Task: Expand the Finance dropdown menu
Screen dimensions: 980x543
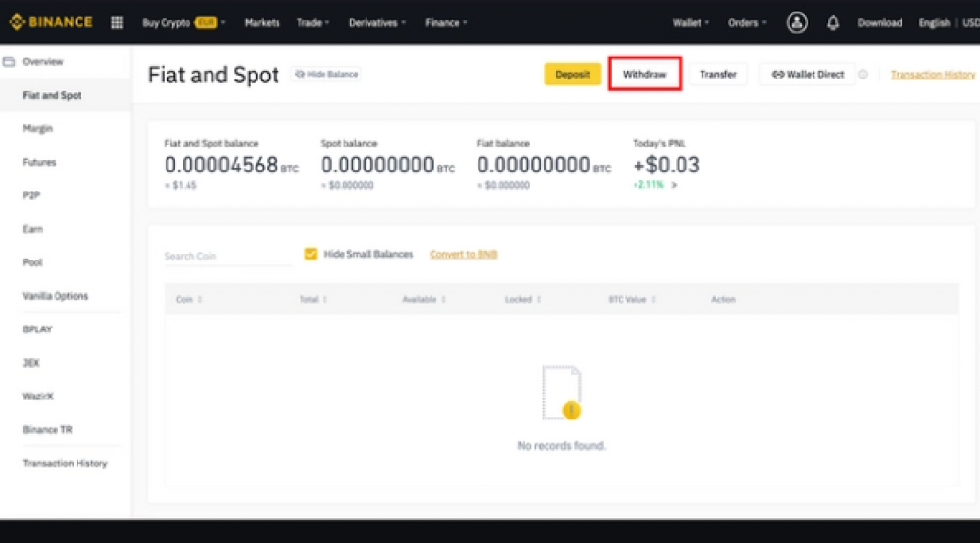Action: click(446, 23)
